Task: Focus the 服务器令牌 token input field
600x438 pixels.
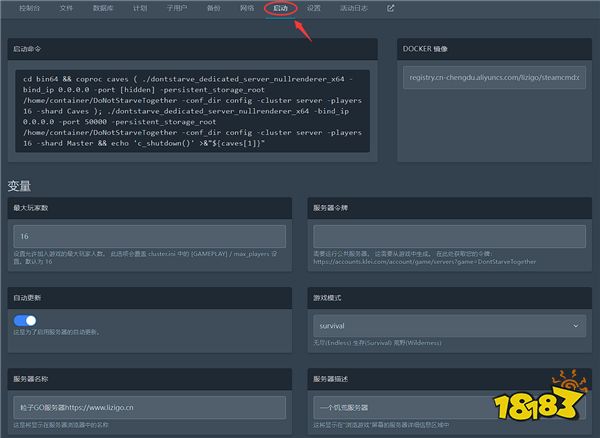Action: [449, 236]
